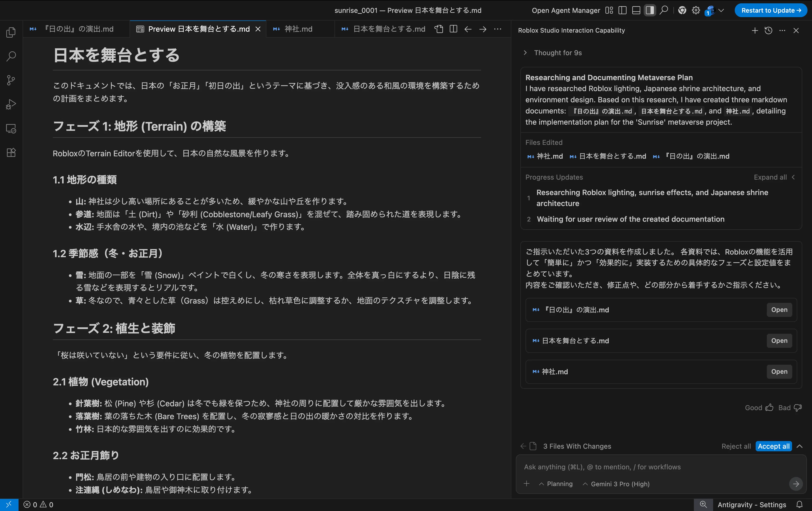812x511 pixels.
Task: Click Expand all in Progress Updates
Action: click(x=774, y=177)
